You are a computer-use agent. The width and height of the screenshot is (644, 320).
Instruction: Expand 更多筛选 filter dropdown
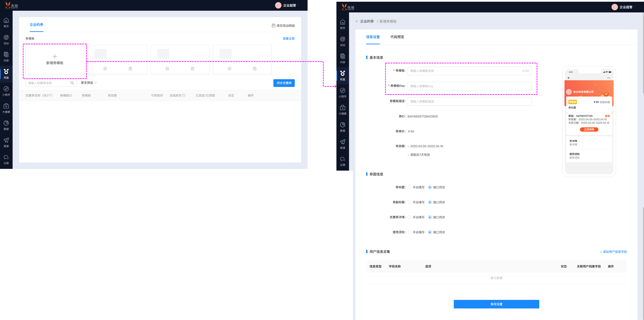pyautogui.click(x=89, y=83)
